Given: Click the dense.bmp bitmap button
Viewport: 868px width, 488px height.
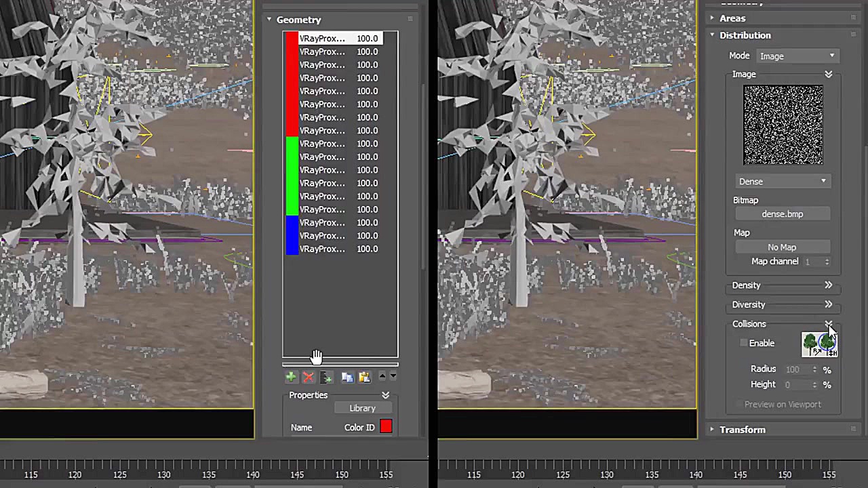Looking at the screenshot, I should [782, 214].
